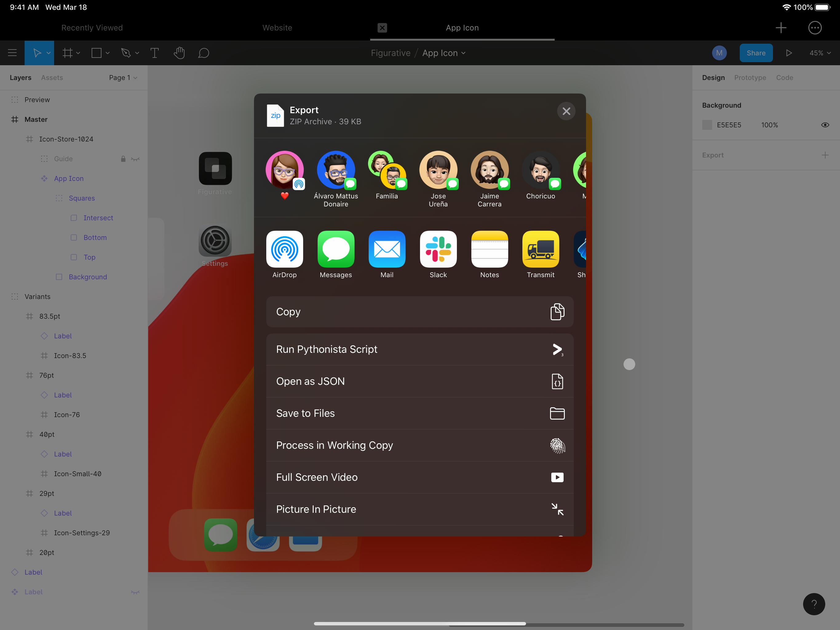Open the Page 1 dropdown
The width and height of the screenshot is (840, 630).
[x=123, y=78]
